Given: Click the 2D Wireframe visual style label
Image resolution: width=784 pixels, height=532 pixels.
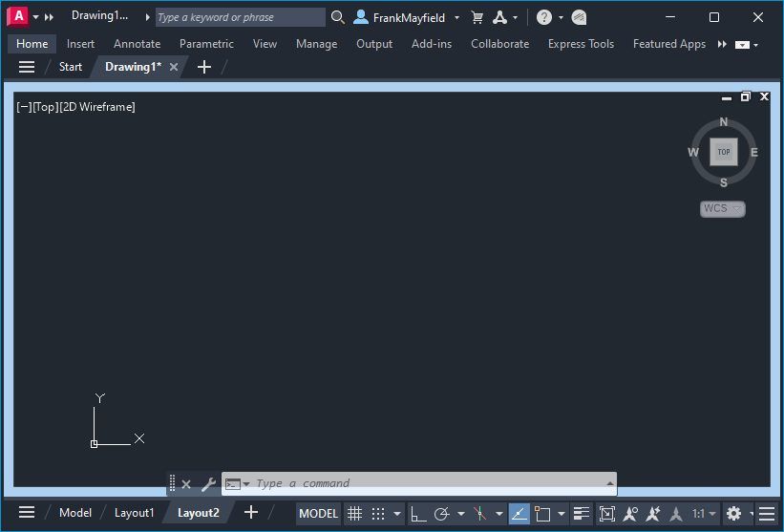Looking at the screenshot, I should [x=97, y=107].
